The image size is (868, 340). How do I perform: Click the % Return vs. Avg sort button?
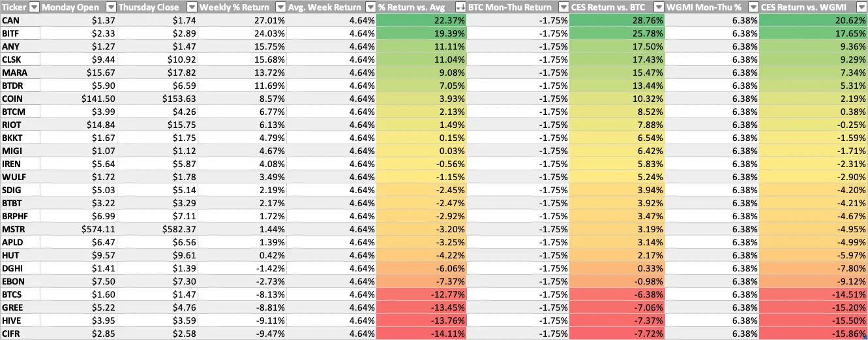460,7
